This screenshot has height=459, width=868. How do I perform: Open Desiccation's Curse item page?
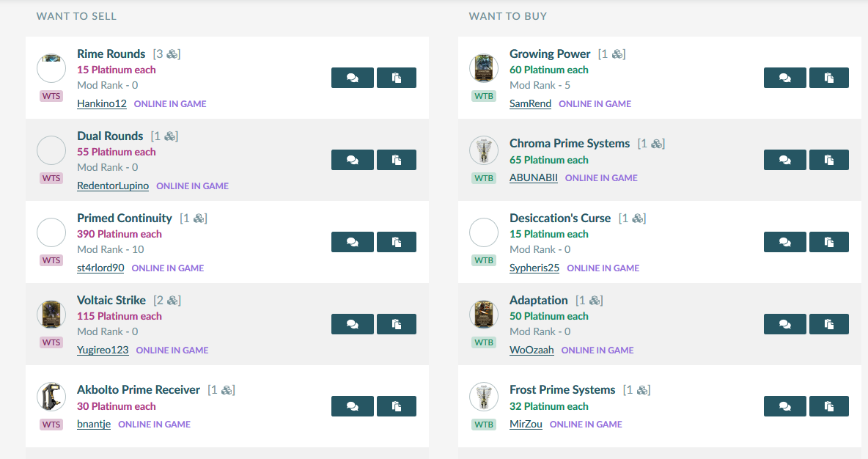(559, 219)
